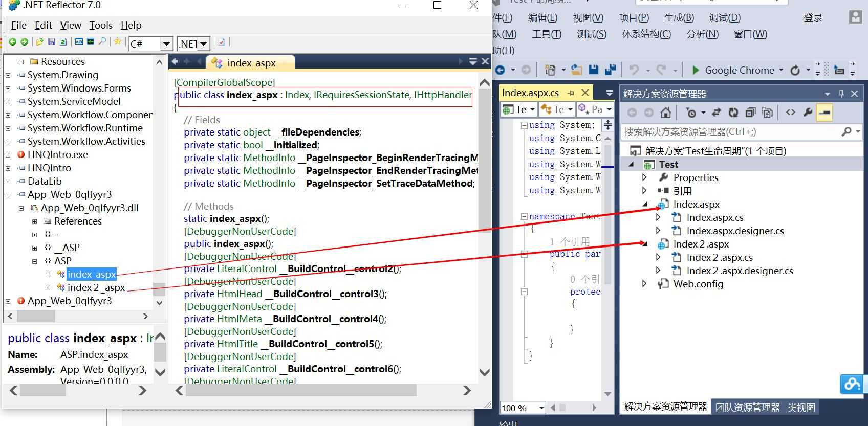Click the green Back arrow in Reflector toolbar
The height and width of the screenshot is (426, 868).
12,42
